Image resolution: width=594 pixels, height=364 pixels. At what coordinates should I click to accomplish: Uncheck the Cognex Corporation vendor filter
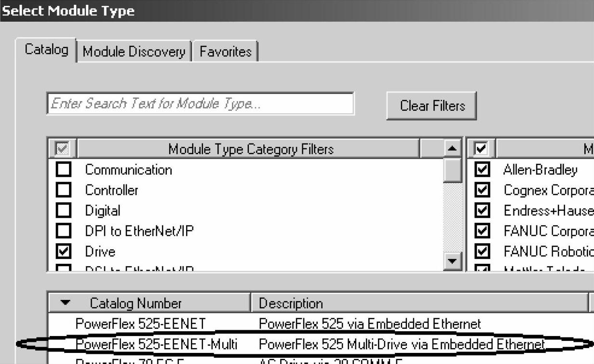pyautogui.click(x=482, y=190)
